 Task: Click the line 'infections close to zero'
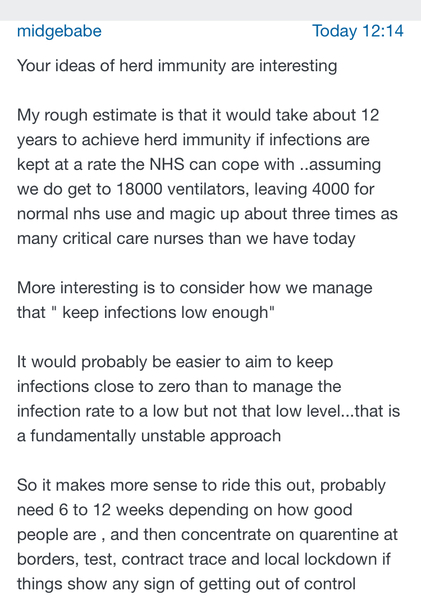coord(179,386)
